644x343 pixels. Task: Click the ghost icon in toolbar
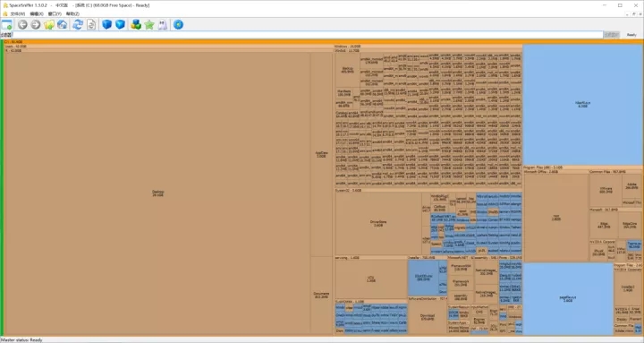coord(163,25)
